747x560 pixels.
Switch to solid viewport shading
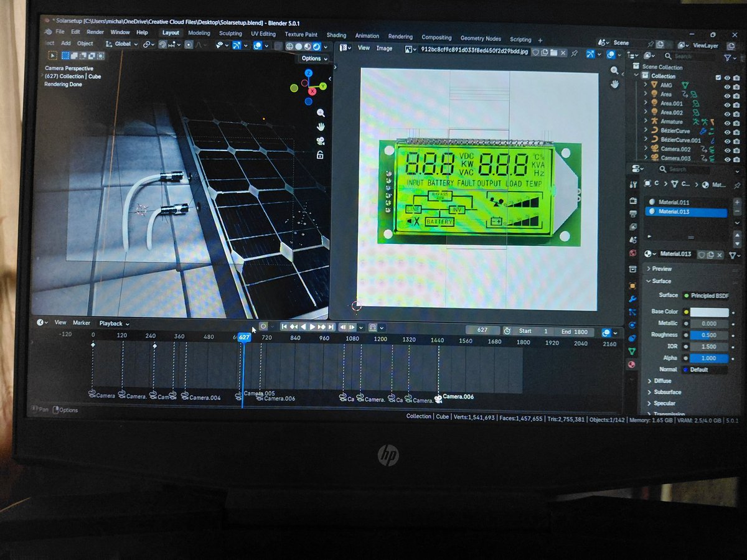click(x=298, y=46)
